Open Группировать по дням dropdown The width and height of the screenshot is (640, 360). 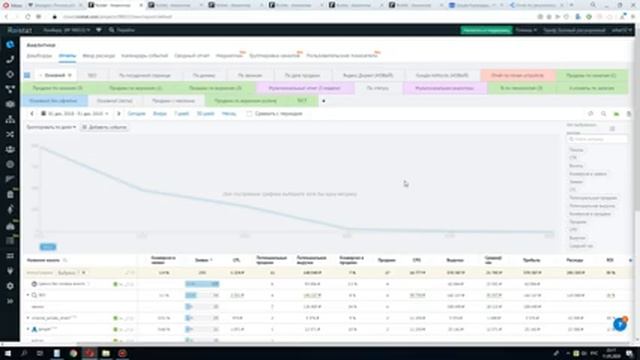51,127
